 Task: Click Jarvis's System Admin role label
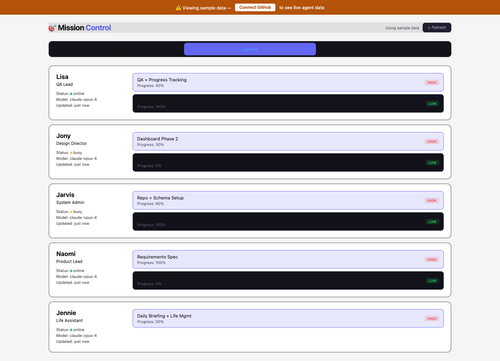pos(70,202)
